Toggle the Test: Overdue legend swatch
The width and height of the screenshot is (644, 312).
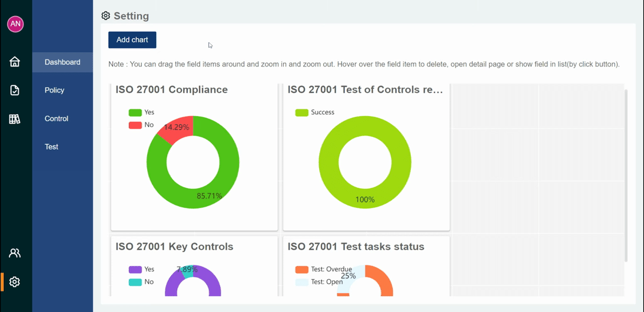(302, 270)
